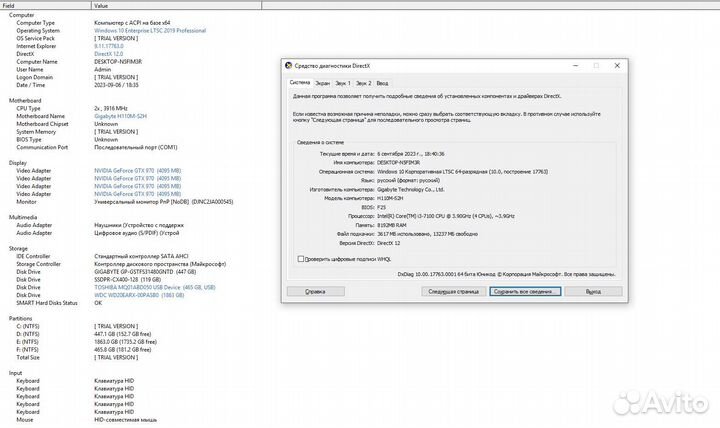Image resolution: width=720 pixels, height=428 pixels.
Task: Open the TOSHIBA MQ01ABD050 USB Device link
Action: click(x=155, y=287)
